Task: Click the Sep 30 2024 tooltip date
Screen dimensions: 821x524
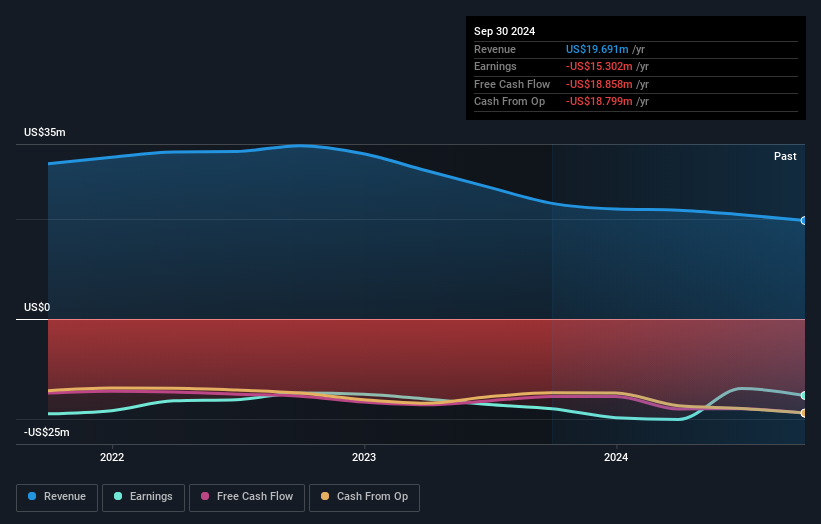Action: pos(504,31)
